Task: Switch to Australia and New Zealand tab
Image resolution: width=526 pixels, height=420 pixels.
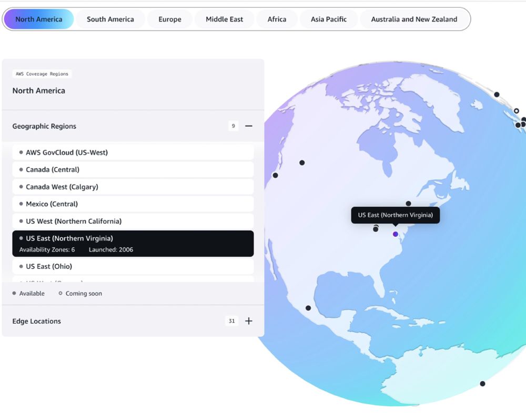Action: pos(414,19)
